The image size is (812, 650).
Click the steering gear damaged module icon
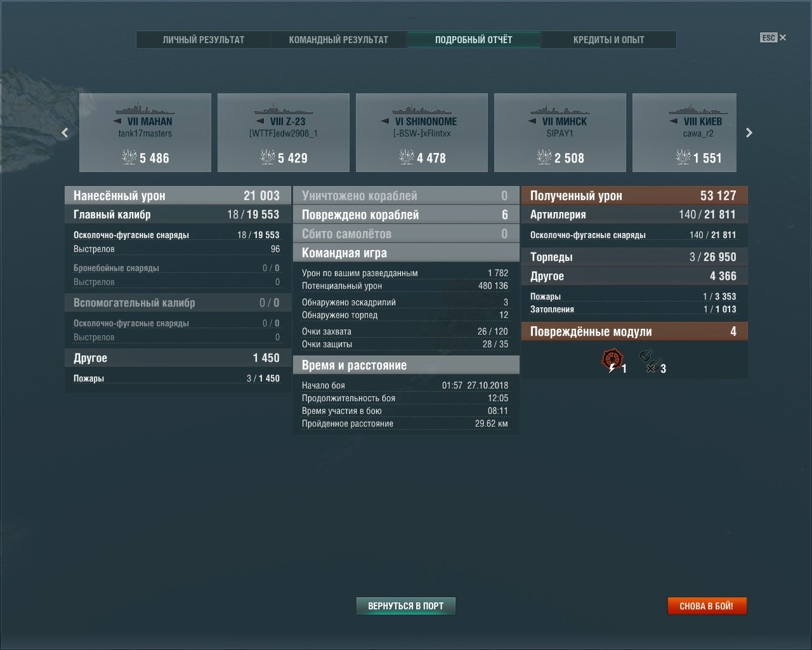pyautogui.click(x=612, y=361)
